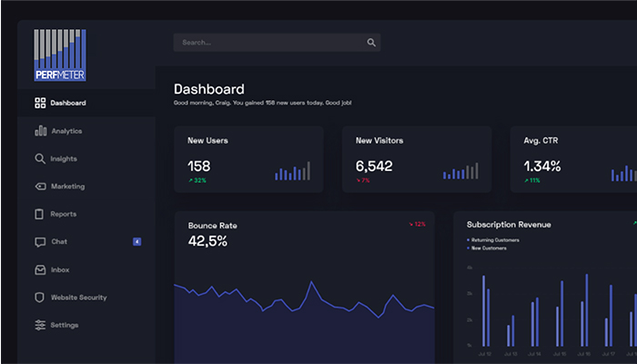This screenshot has width=637, height=364.
Task: Go to Insights section
Action: 86,158
